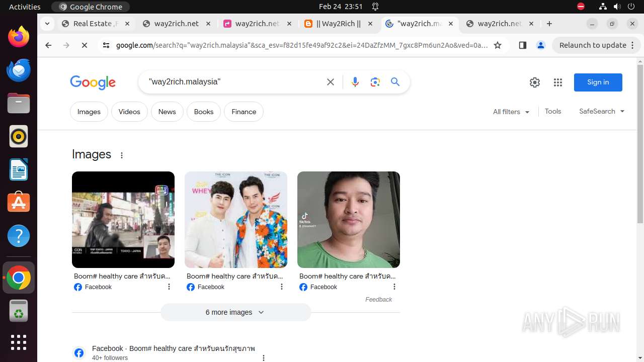
Task: Open Google quick settings gear
Action: [535, 82]
